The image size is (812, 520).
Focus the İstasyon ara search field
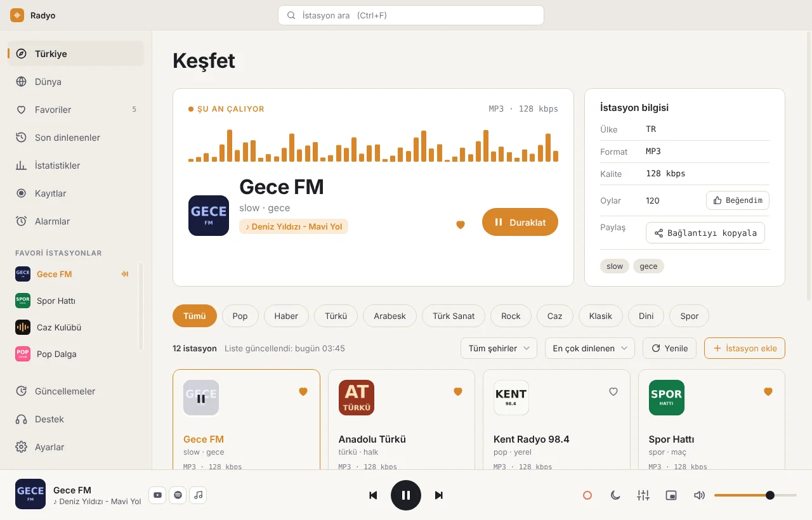click(411, 15)
